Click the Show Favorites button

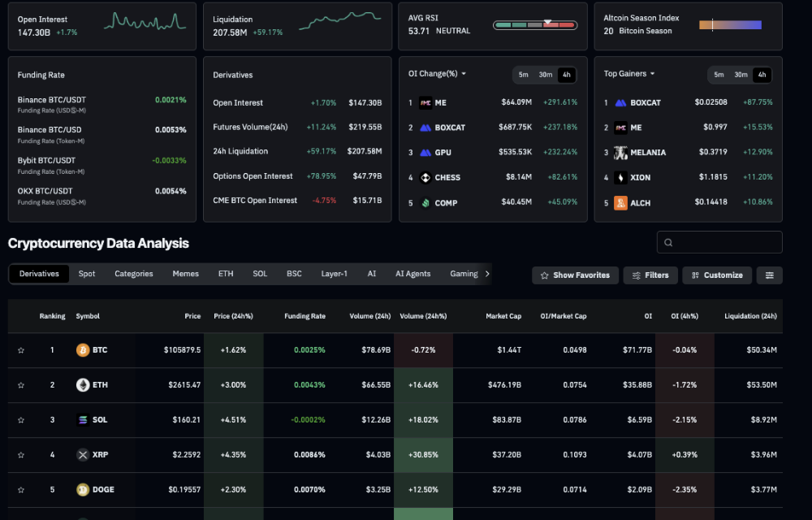coord(575,275)
